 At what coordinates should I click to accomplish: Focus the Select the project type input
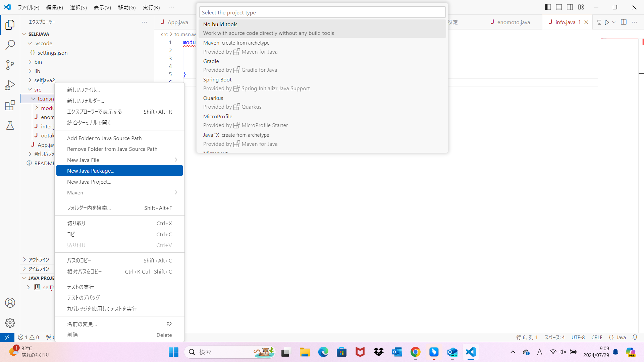322,12
